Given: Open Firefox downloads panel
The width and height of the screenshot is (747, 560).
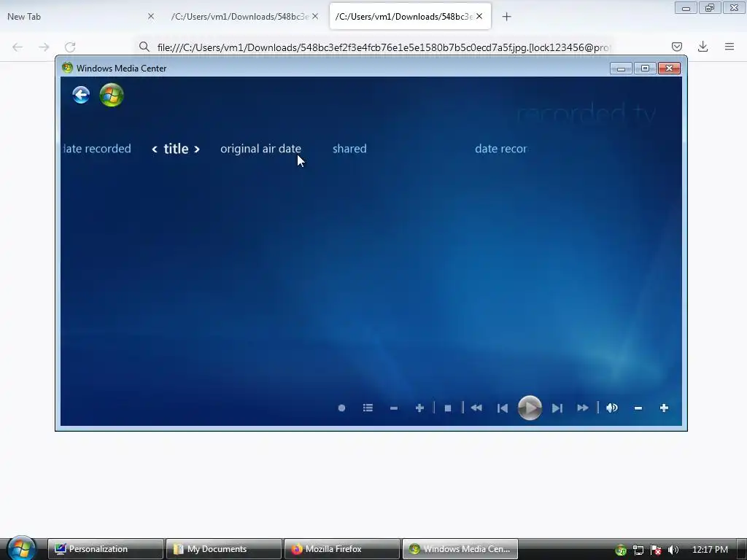Looking at the screenshot, I should 703,47.
